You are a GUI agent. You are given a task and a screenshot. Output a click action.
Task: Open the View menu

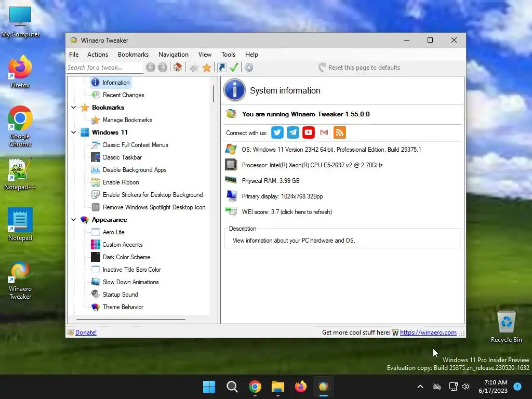[x=205, y=54]
